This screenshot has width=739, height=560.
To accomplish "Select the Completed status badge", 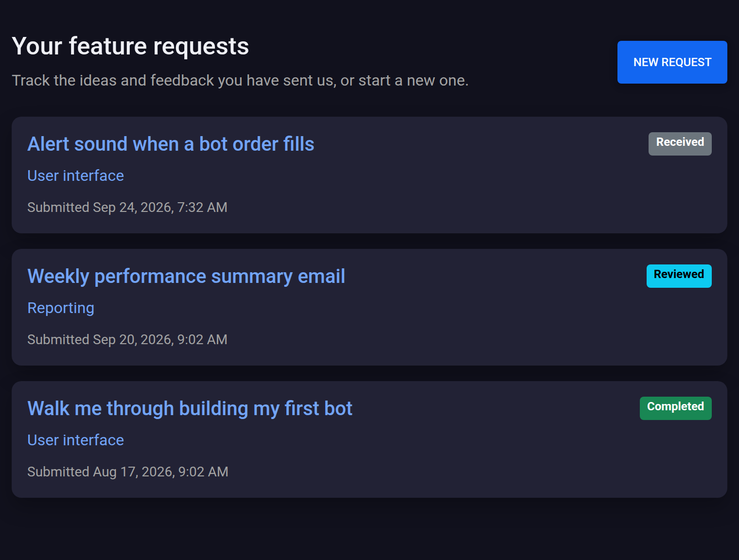I will click(675, 408).
